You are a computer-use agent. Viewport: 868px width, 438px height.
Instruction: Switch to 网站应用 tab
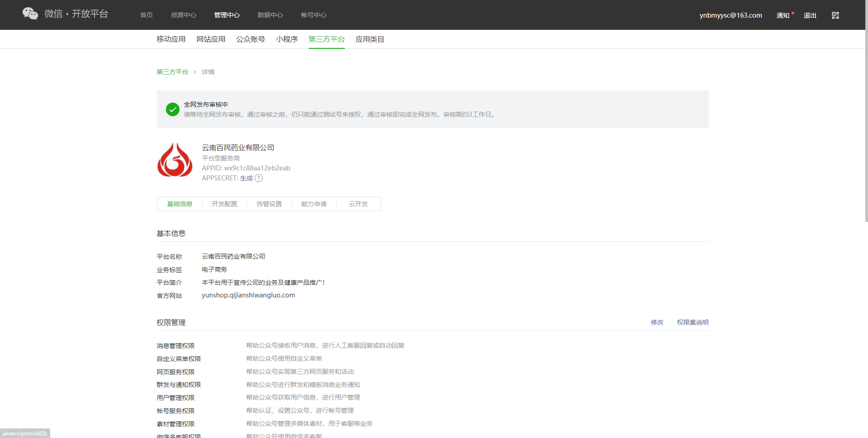tap(211, 39)
